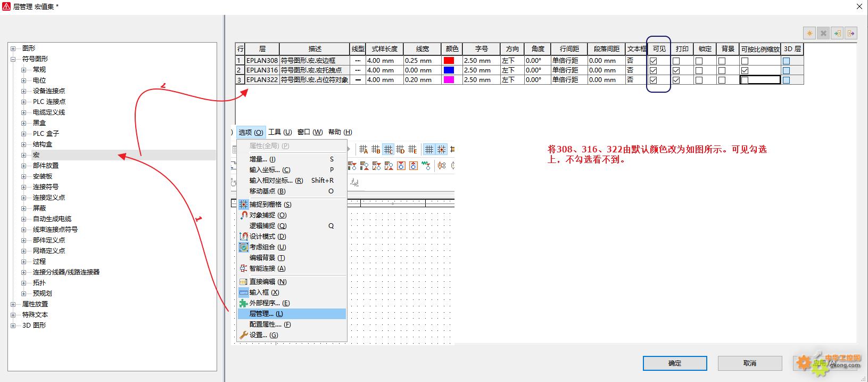This screenshot has width=868, height=382.
Task: Expand the 图形 tree node
Action: [13, 48]
